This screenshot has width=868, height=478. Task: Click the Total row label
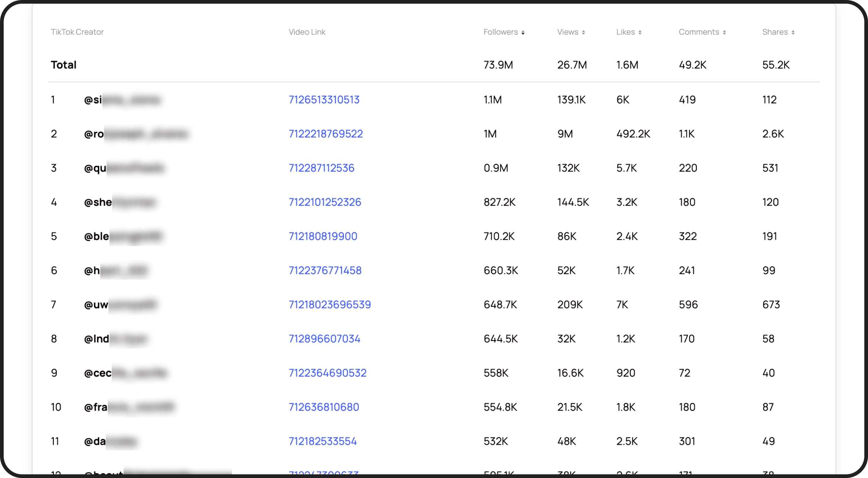pos(64,65)
